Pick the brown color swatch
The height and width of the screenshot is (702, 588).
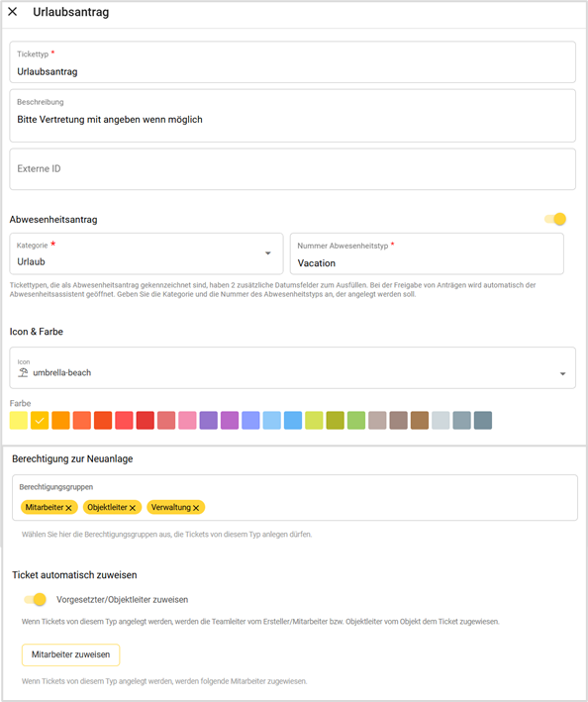click(x=420, y=421)
